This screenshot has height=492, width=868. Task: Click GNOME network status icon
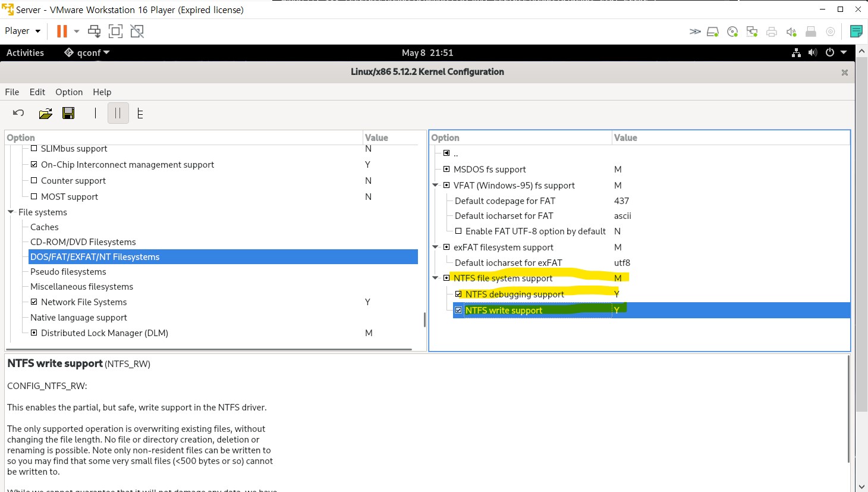(x=796, y=52)
